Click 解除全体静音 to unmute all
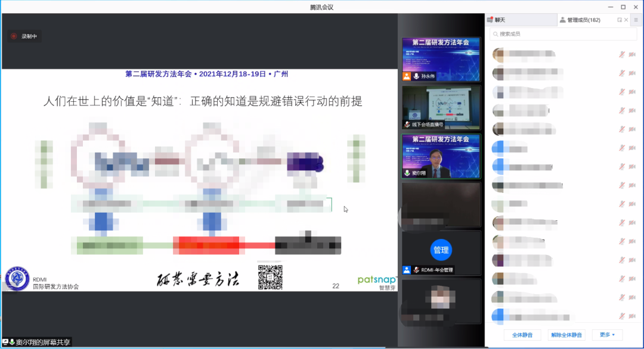The image size is (644, 349). coord(568,335)
